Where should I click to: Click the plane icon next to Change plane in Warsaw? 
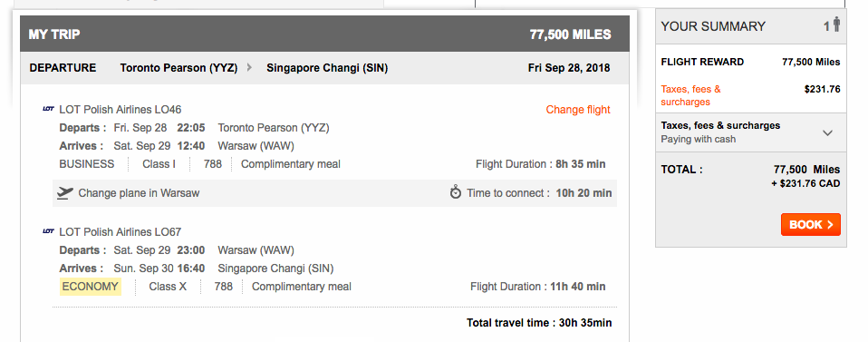pyautogui.click(x=64, y=193)
